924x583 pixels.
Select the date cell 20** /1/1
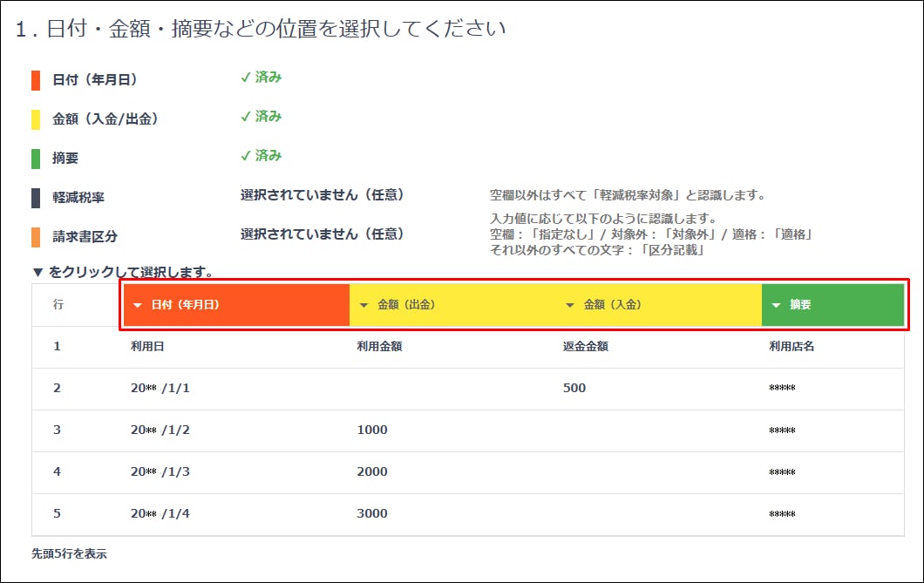(160, 388)
